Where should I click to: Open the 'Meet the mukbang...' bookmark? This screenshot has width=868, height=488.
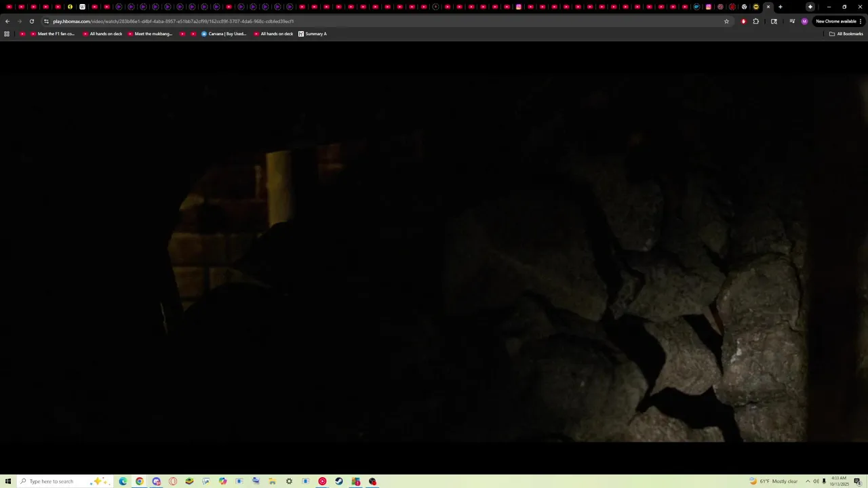(x=150, y=34)
